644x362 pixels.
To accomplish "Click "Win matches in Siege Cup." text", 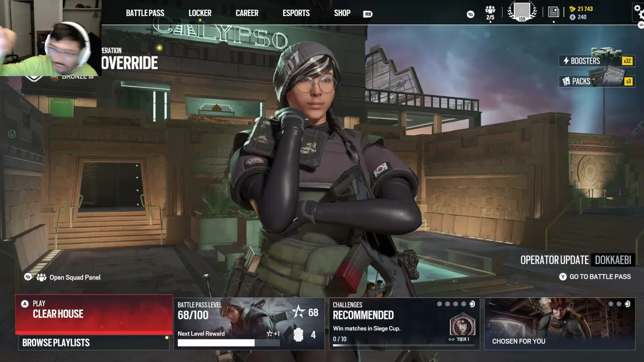I will [x=367, y=329].
